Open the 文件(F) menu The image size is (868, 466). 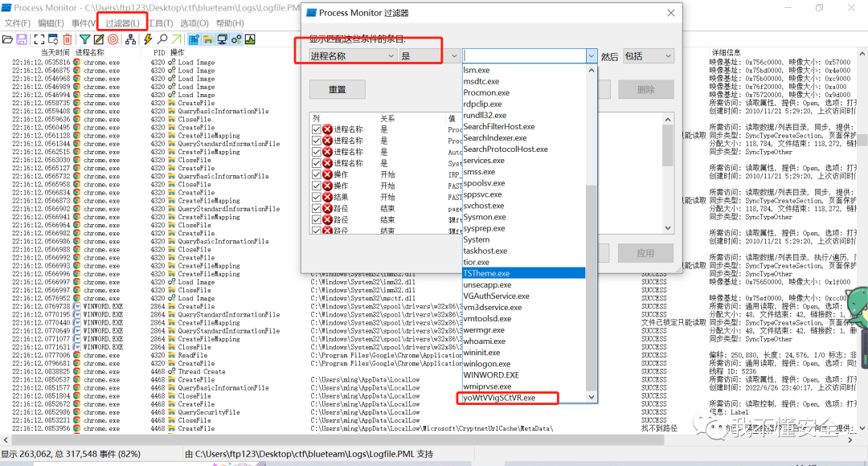click(18, 23)
